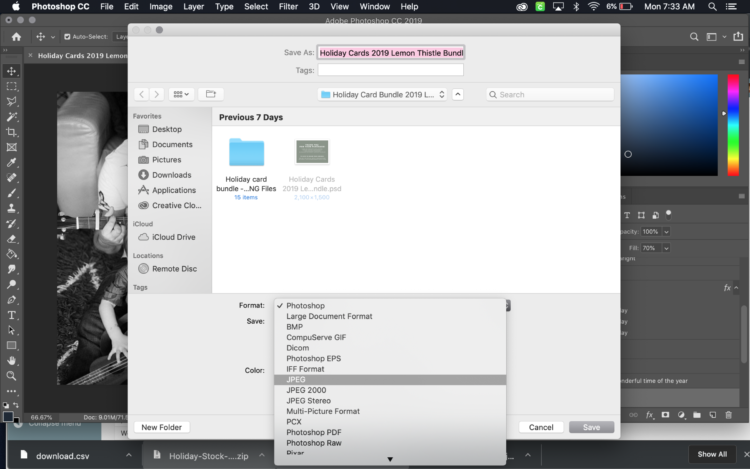750x469 pixels.
Task: Collapse the save dialog with chevron button
Action: tap(458, 95)
